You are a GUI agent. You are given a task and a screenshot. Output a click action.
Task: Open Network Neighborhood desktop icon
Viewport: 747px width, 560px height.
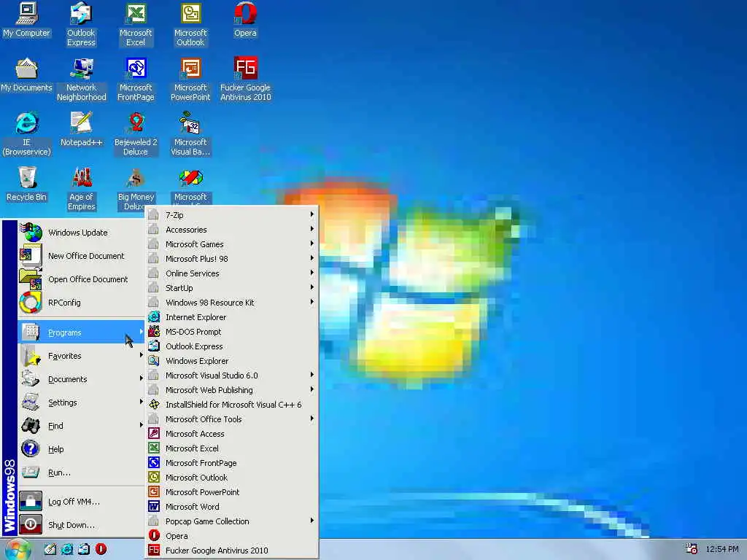82,79
